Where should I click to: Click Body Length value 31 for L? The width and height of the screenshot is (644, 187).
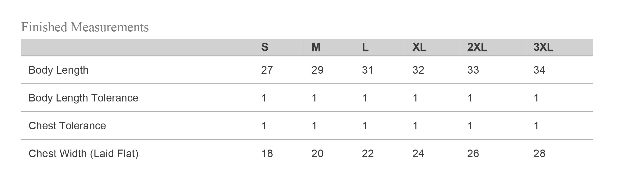click(367, 70)
